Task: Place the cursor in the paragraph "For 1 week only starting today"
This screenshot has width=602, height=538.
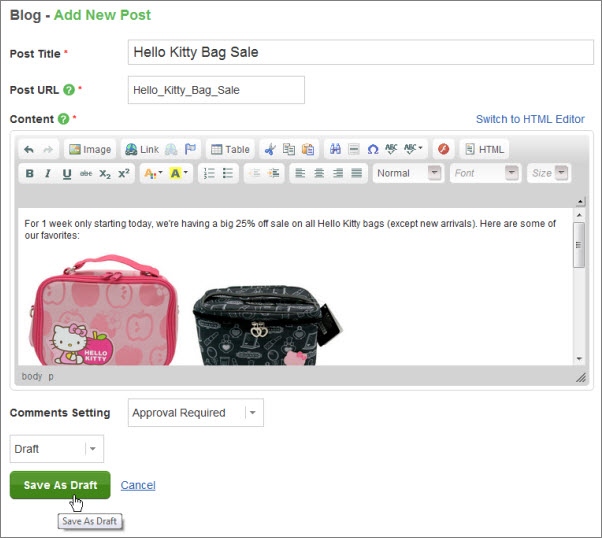Action: [x=290, y=229]
